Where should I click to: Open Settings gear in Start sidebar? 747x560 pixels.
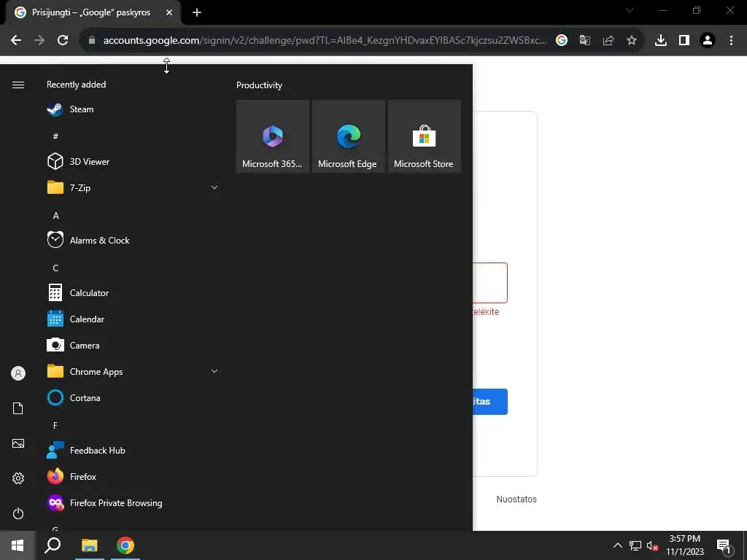18,478
